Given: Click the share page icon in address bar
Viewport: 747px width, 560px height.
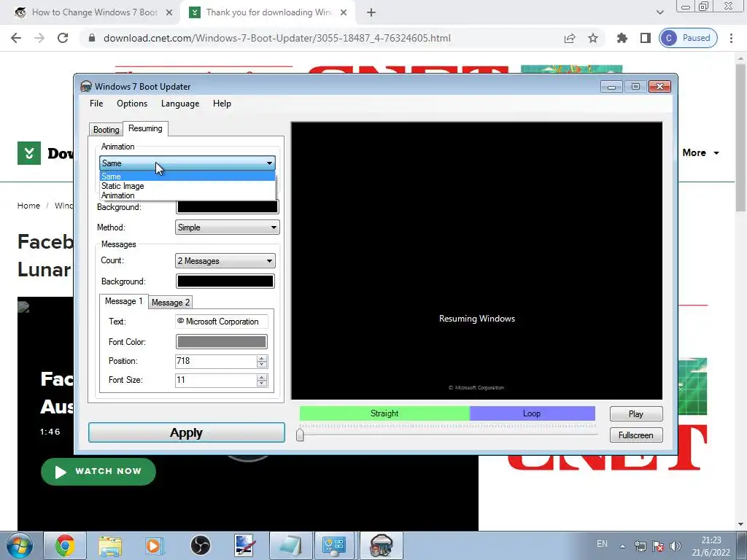Looking at the screenshot, I should [569, 38].
